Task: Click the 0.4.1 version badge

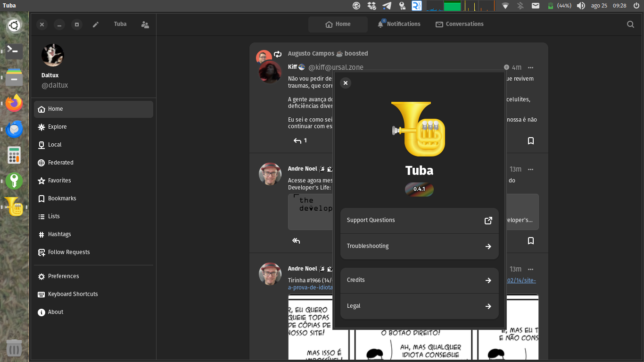Action: [419, 189]
